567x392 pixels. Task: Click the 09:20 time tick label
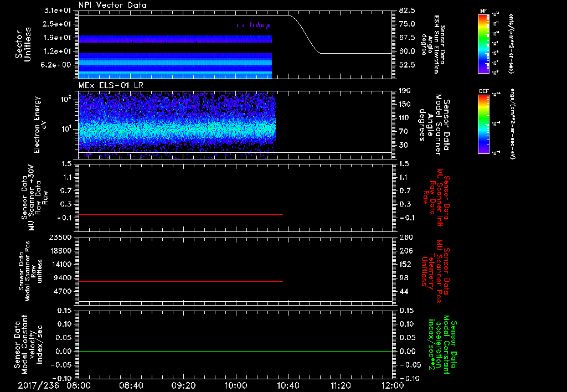click(x=184, y=385)
